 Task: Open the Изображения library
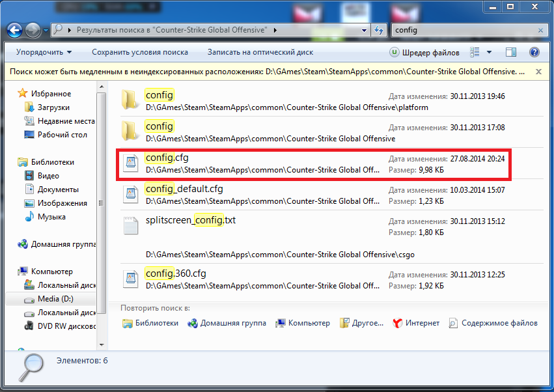click(62, 203)
